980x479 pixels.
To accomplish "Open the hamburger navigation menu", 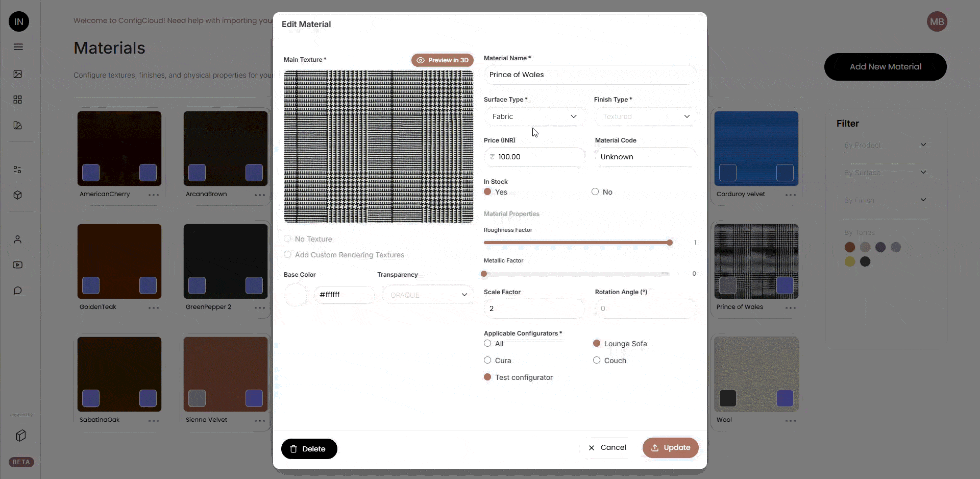I will tap(18, 47).
